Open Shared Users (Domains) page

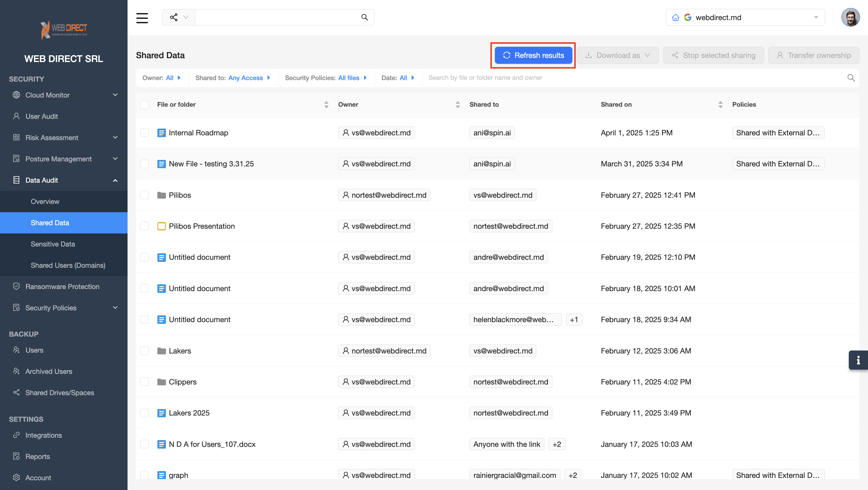pos(64,265)
